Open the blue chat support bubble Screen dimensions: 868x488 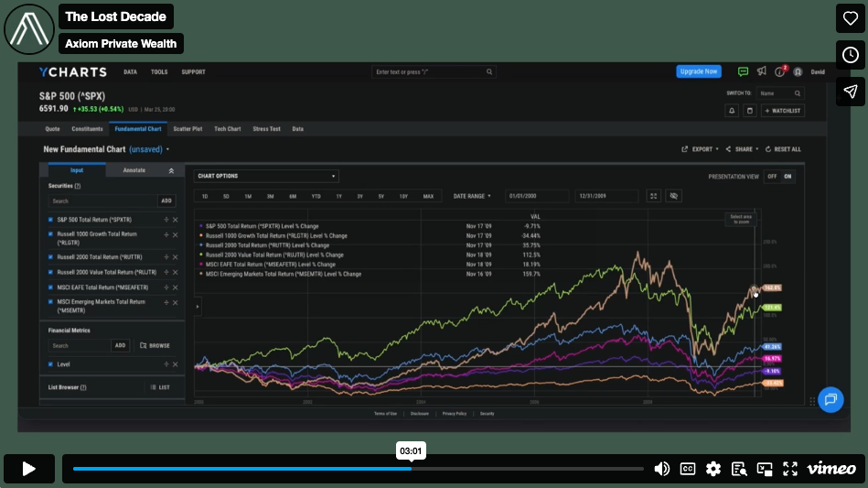(830, 399)
